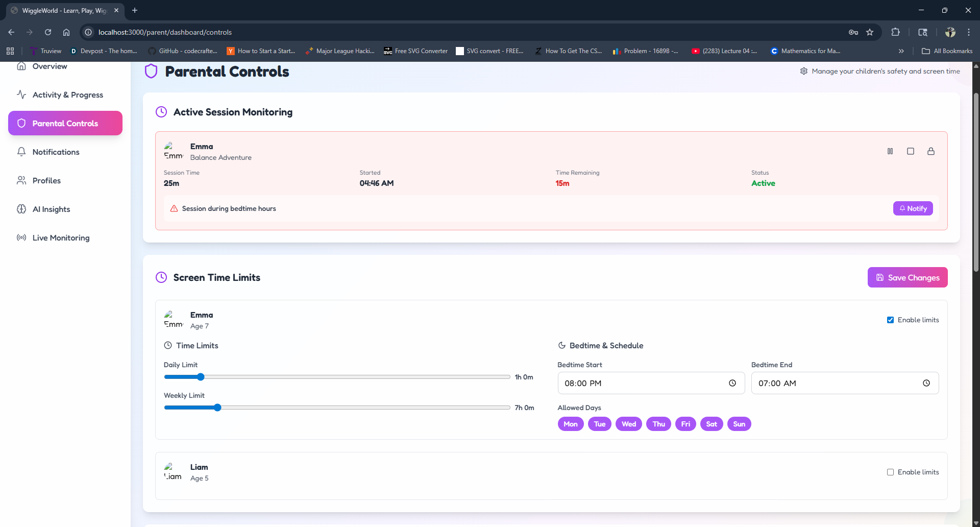
Task: Open Live Monitoring in the sidebar
Action: pos(65,237)
